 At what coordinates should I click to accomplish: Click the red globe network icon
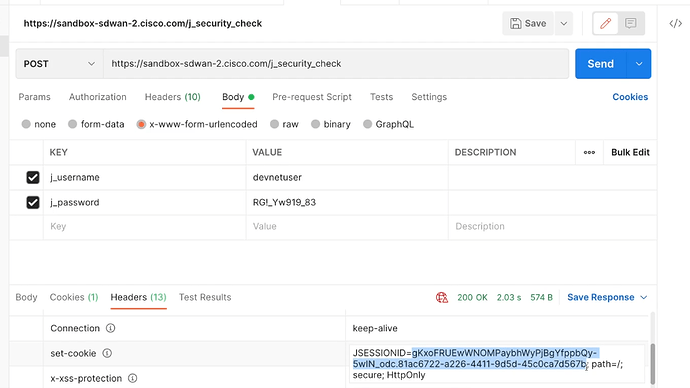(442, 297)
